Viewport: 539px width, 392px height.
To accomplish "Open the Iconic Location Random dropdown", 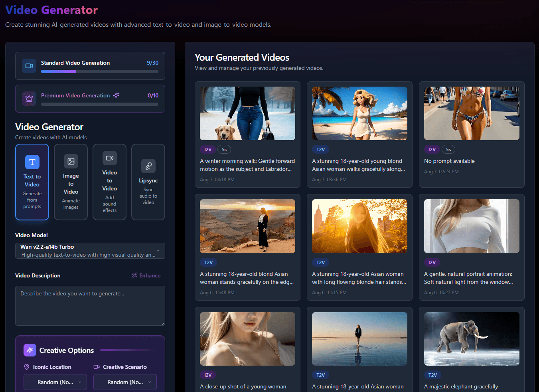I will tap(55, 382).
